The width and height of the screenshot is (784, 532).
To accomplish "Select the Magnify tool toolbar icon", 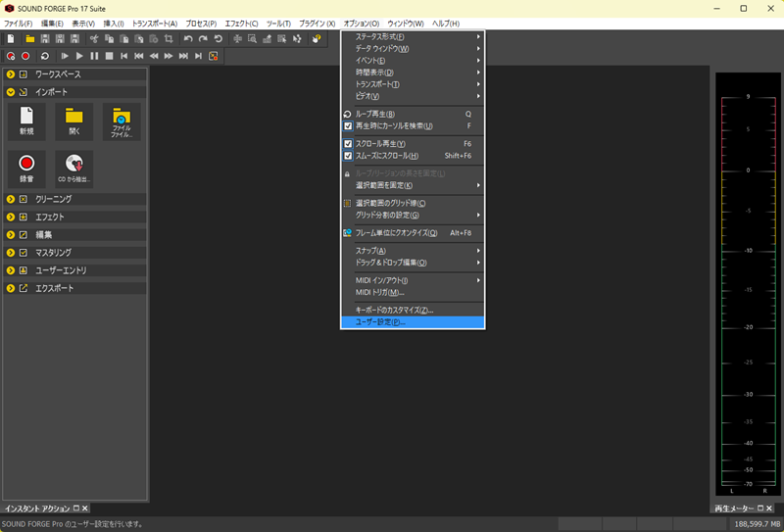I will tap(253, 39).
